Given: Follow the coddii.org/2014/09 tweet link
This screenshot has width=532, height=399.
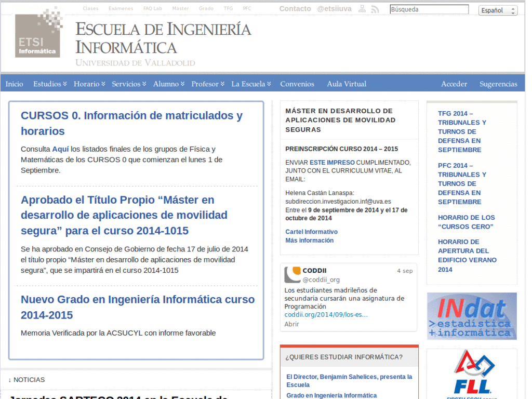Looking at the screenshot, I should point(326,314).
